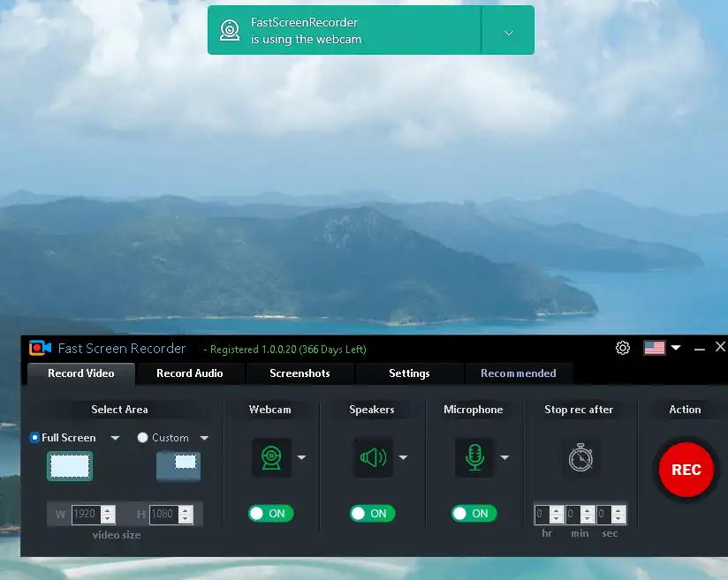Expand the webcam device selection dropdown
The height and width of the screenshot is (580, 728).
(x=301, y=457)
